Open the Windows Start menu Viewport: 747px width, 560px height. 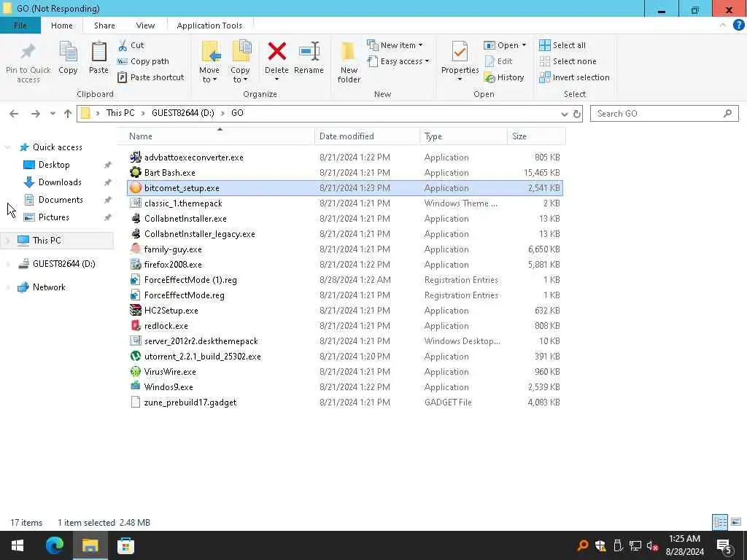(18, 545)
